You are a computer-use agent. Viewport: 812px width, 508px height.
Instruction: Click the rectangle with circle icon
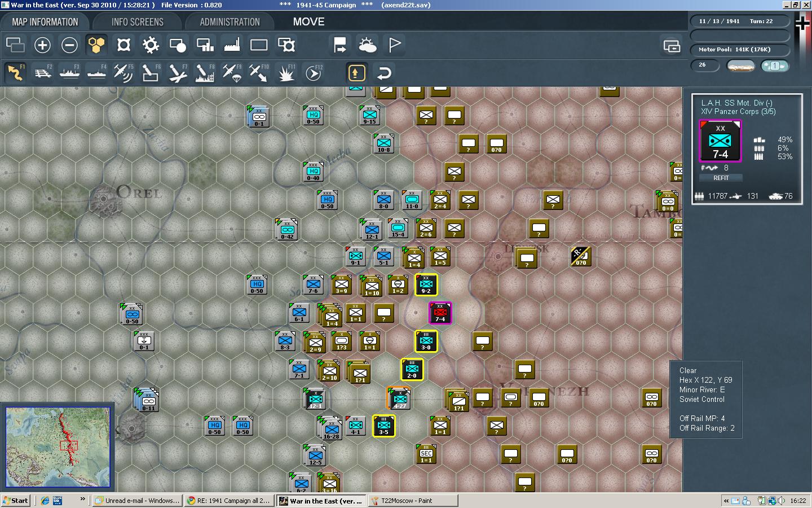(x=178, y=45)
